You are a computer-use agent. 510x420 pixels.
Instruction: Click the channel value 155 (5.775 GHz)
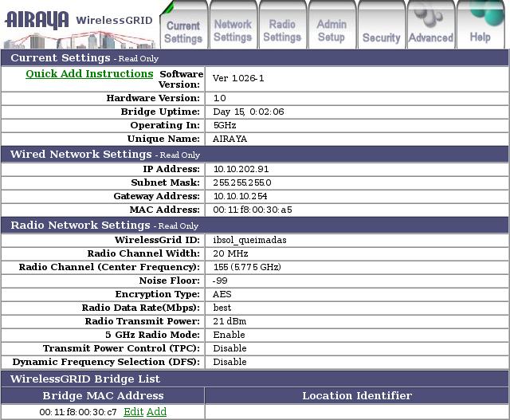pyautogui.click(x=247, y=268)
